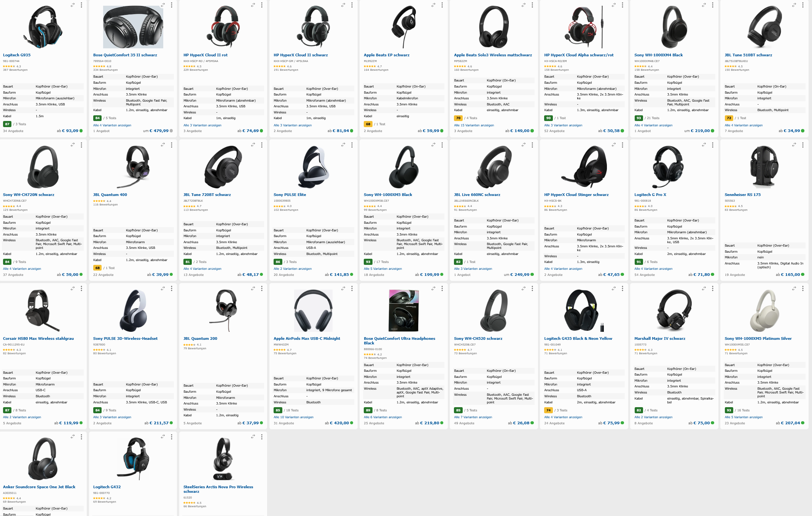Open the Logitech G935 product title link
The width and height of the screenshot is (812, 516).
coord(17,55)
